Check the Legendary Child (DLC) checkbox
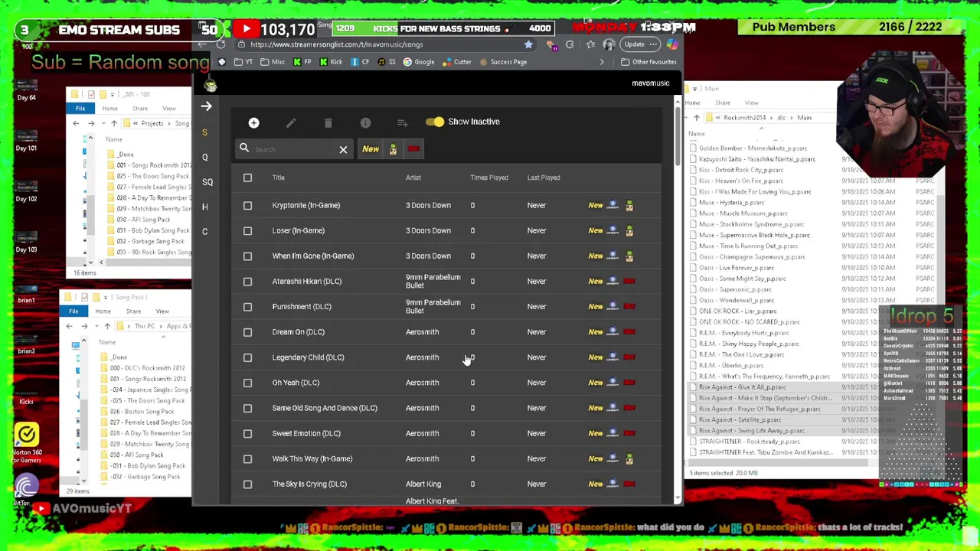Screen dimensions: 980x551 click(x=247, y=357)
